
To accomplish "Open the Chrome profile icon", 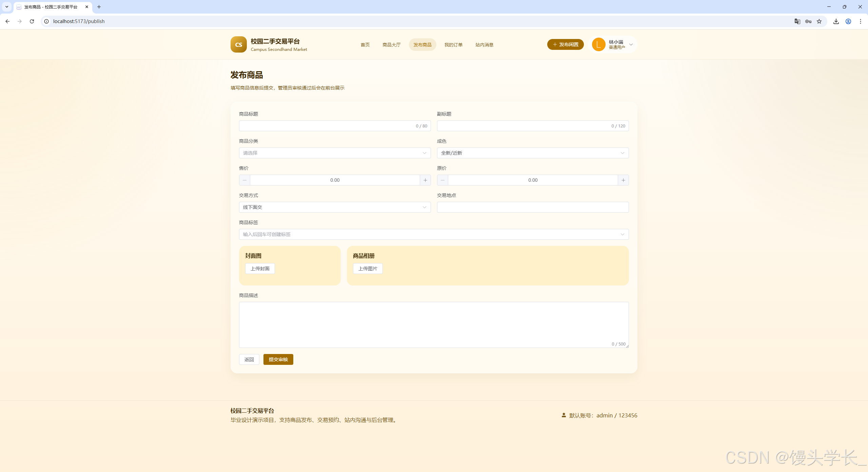I will pyautogui.click(x=848, y=21).
